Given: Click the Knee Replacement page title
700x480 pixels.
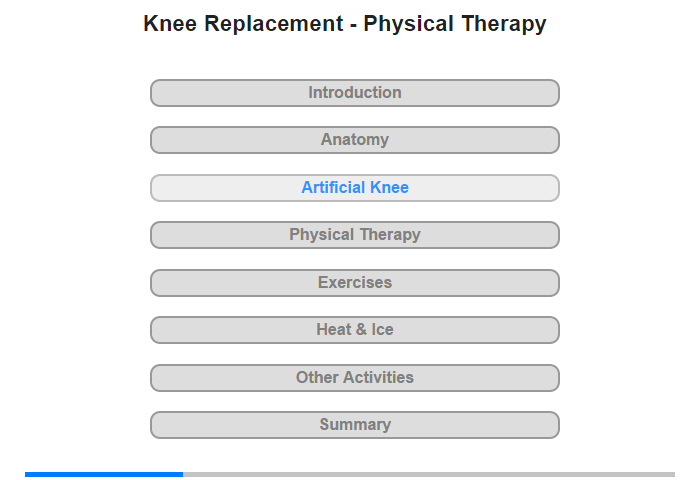Looking at the screenshot, I should [345, 24].
